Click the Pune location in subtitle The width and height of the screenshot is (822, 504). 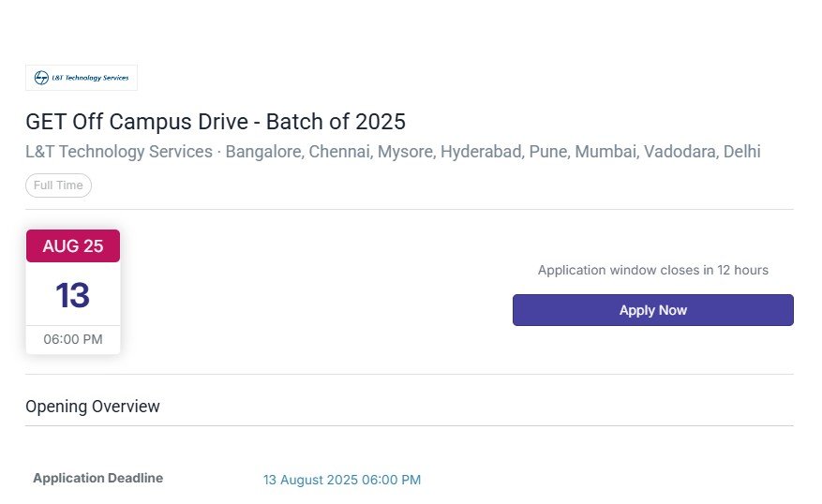pos(547,152)
